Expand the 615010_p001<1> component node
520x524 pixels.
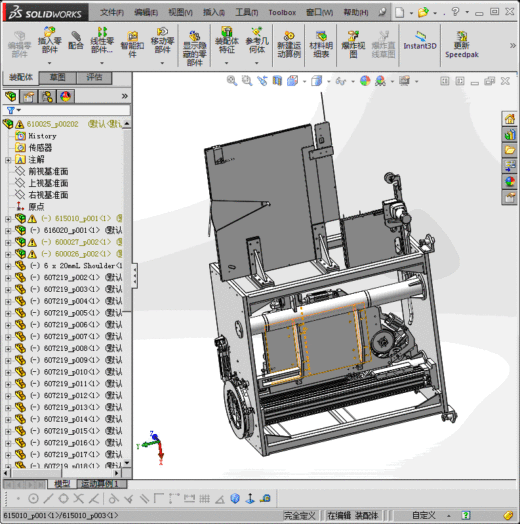pos(8,219)
